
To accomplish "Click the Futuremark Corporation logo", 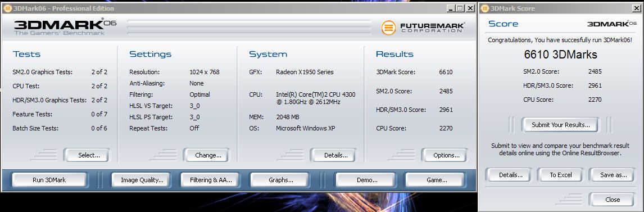I will tap(423, 28).
